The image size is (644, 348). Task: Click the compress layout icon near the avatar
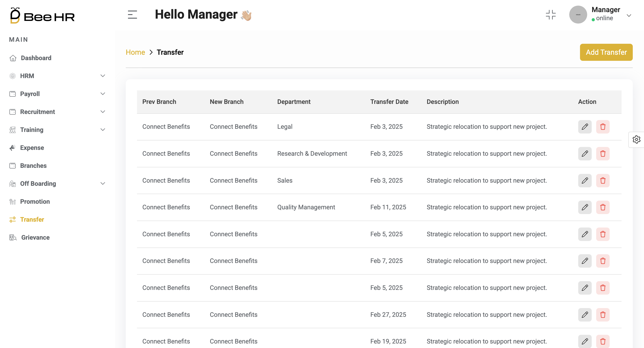tap(551, 15)
